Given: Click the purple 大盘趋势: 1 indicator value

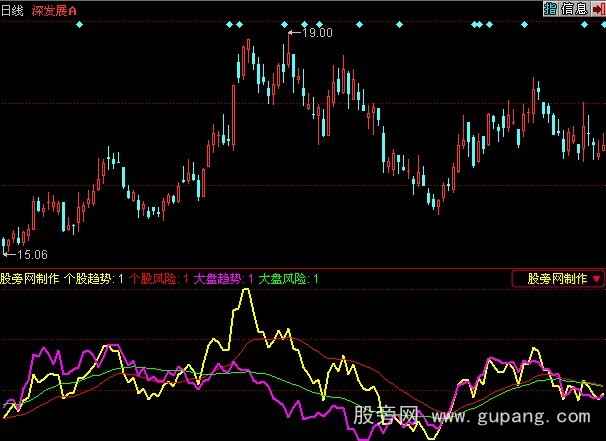Looking at the screenshot, I should tap(223, 279).
